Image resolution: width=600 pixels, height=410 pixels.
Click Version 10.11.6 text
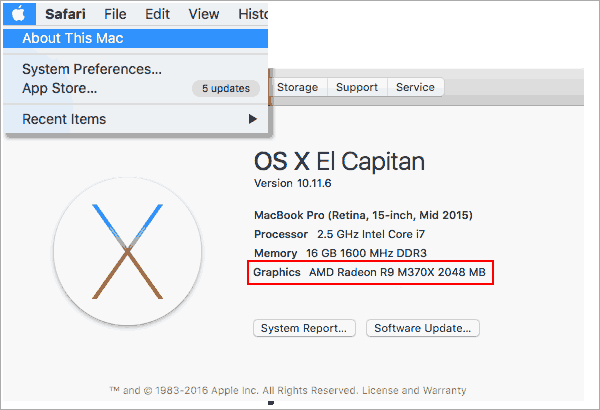(293, 183)
